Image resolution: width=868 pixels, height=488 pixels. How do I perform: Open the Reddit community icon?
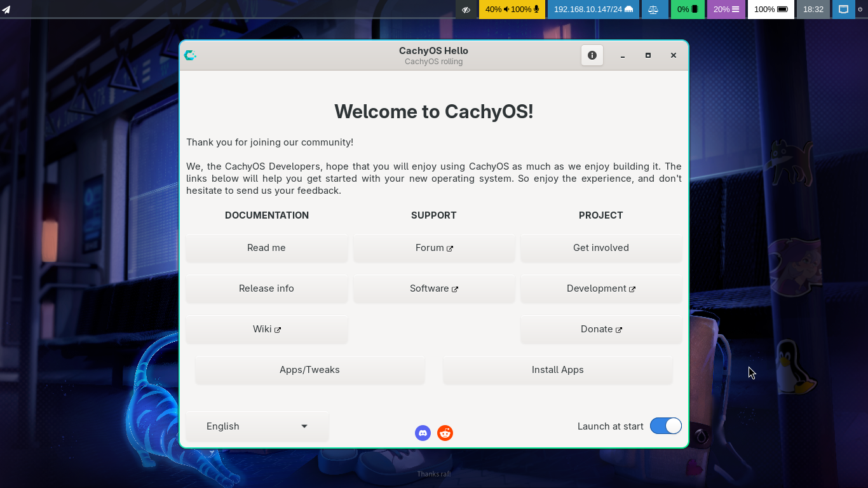(445, 433)
